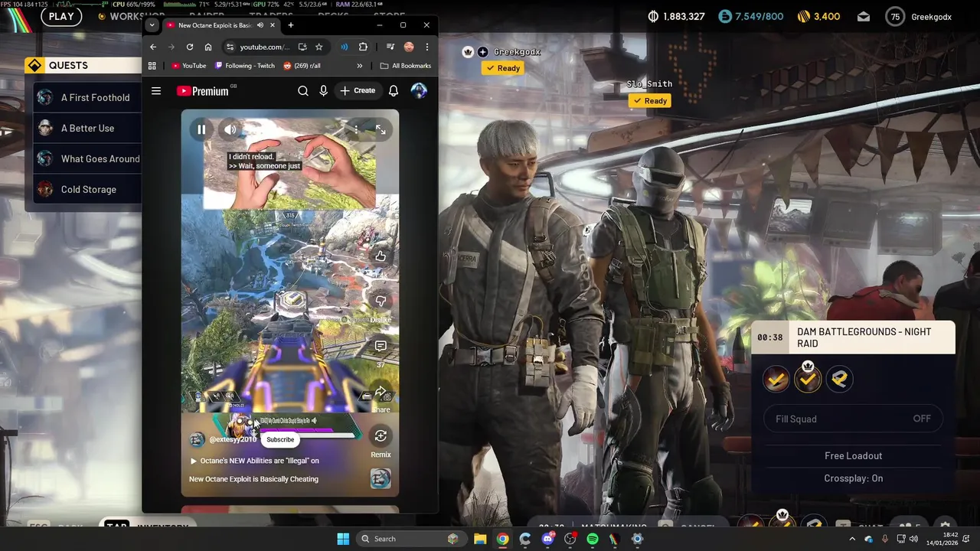Open the @extesyy2010 channel avatar

[197, 439]
